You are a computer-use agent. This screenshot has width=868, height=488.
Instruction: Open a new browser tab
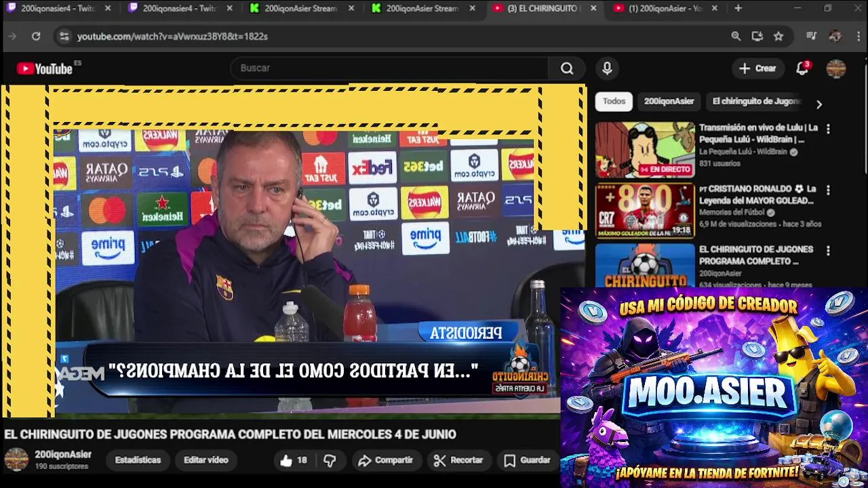click(738, 8)
